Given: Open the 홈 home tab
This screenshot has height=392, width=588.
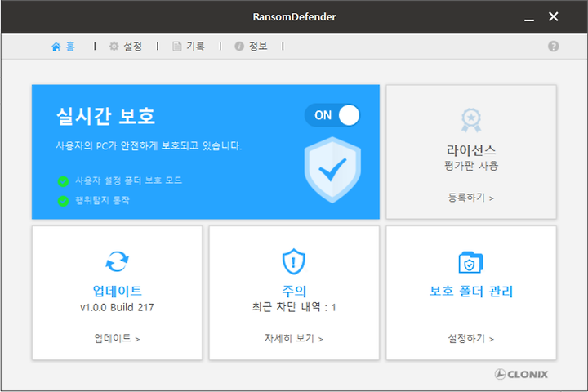Looking at the screenshot, I should point(64,47).
